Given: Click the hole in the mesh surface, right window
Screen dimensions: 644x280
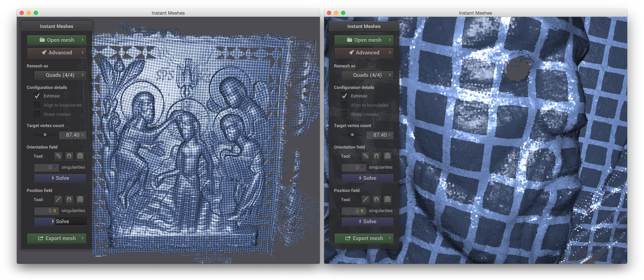Looking at the screenshot, I should (x=518, y=69).
